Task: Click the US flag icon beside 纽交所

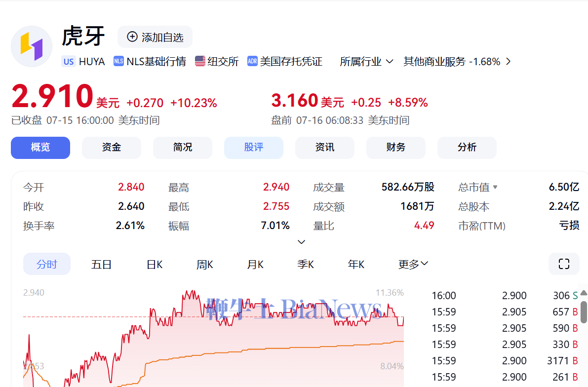Action: (x=200, y=61)
